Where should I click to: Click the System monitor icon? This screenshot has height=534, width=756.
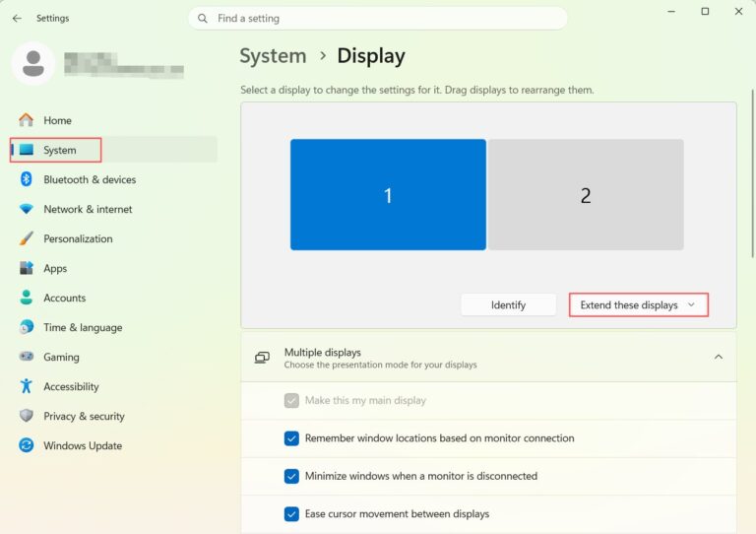[26, 150]
